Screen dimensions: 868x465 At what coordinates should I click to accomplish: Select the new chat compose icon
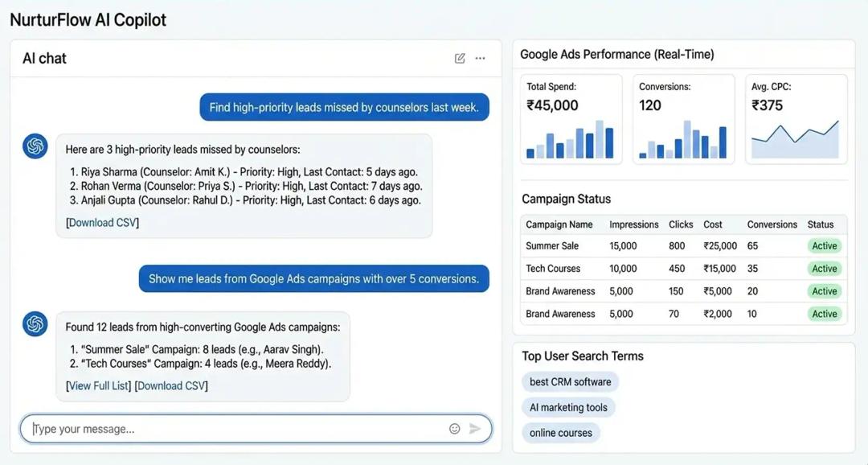(x=459, y=58)
